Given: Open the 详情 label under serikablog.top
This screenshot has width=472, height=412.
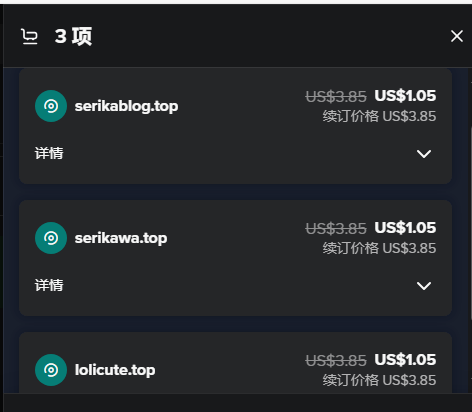Looking at the screenshot, I should click(x=49, y=153).
